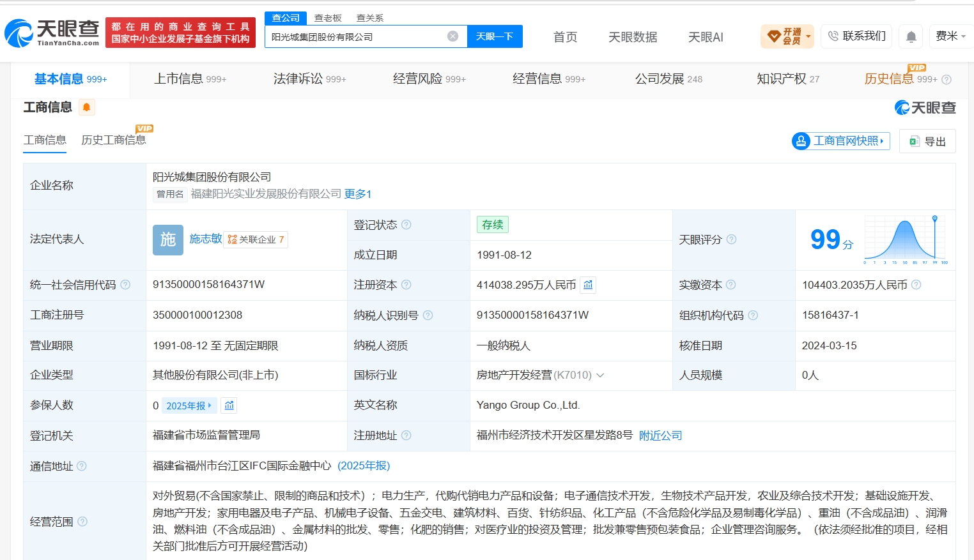Click the orange alert bell beside 工商信息
Screen dimensions: 974x560
click(x=87, y=107)
